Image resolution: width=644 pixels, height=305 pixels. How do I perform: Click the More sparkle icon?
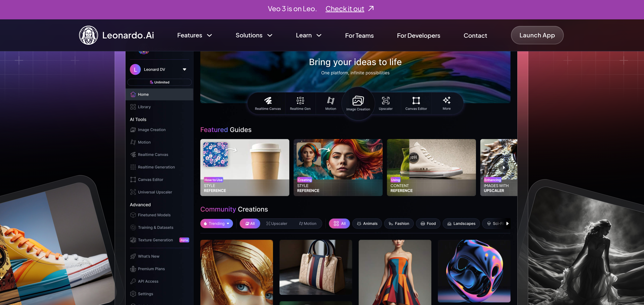[x=447, y=101]
